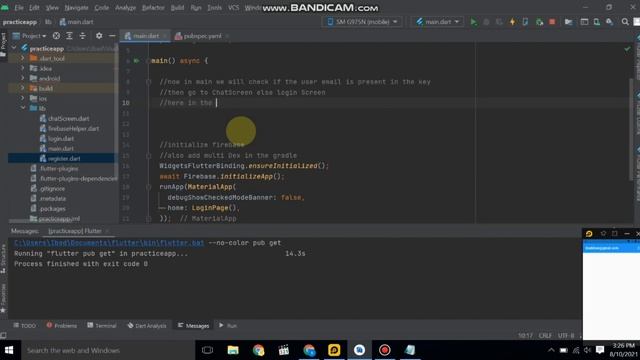
Task: Click the run gutter arrow beside main()
Action: (136, 61)
